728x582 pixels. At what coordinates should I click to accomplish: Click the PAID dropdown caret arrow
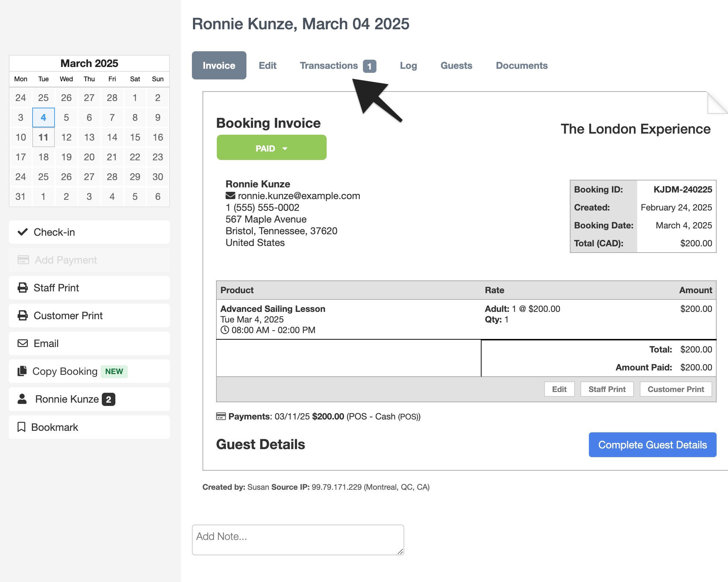[285, 149]
